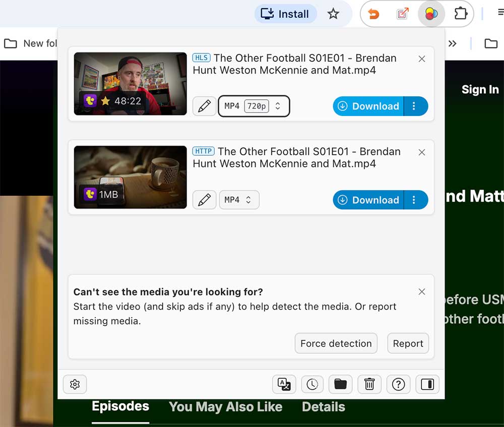Viewport: 504px width, 427px height.
Task: Open more download options for HLS entry
Action: [x=415, y=106]
